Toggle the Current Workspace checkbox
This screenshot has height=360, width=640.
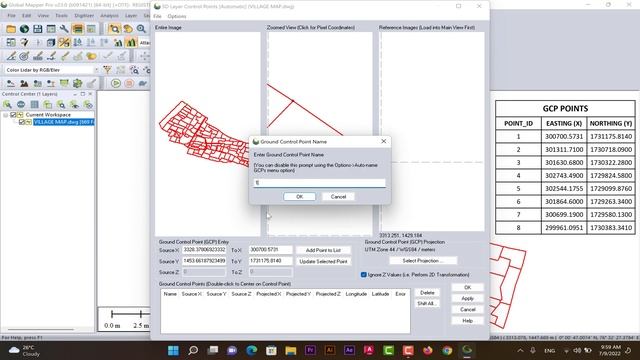tap(13, 115)
